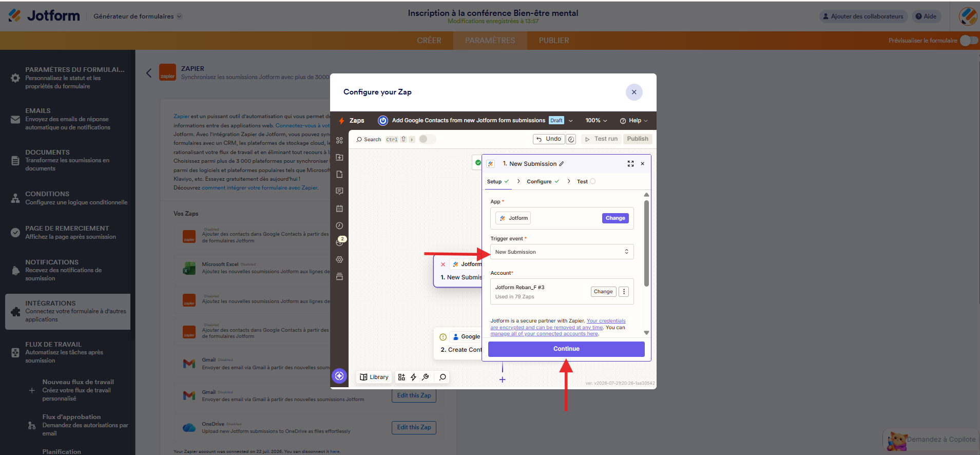The width and height of the screenshot is (980, 455).
Task: Go back with the arrow beside Zapier title
Action: 149,73
